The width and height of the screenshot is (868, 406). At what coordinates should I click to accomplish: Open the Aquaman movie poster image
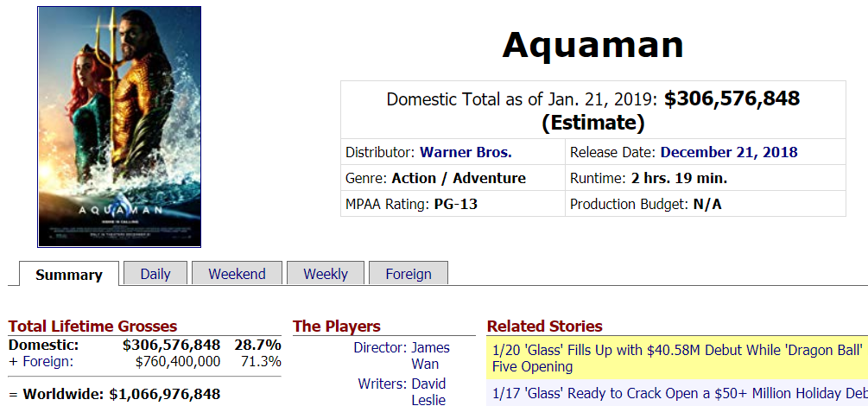tap(119, 127)
